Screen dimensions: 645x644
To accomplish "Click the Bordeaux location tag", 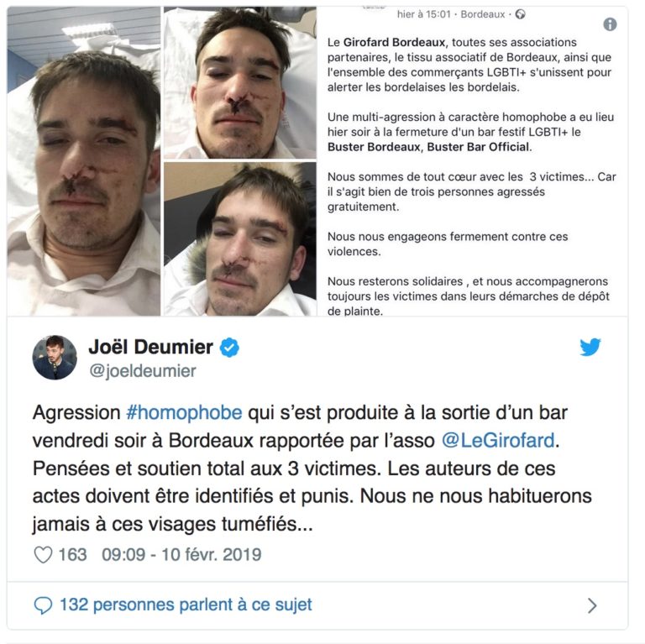I will [x=483, y=14].
